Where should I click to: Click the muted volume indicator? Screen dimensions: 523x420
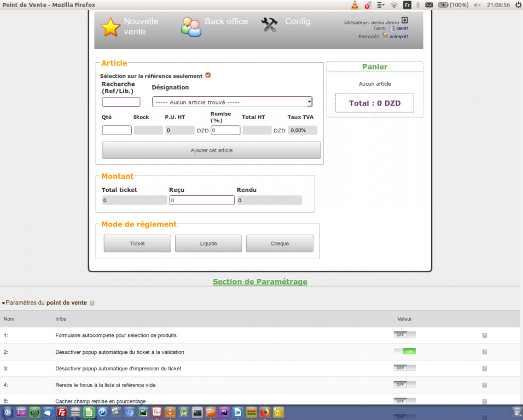coord(477,5)
